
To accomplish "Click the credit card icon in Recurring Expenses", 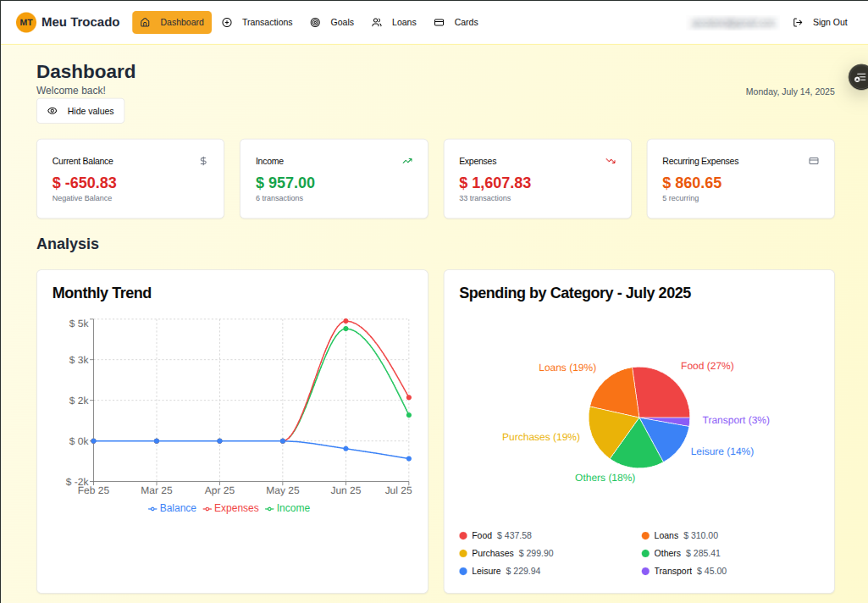I will [x=814, y=161].
